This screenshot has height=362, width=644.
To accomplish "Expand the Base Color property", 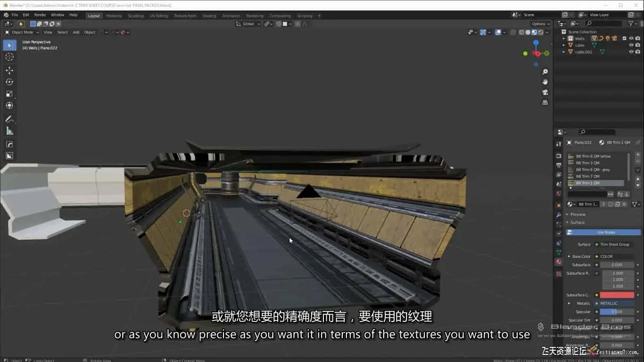I will 569,256.
